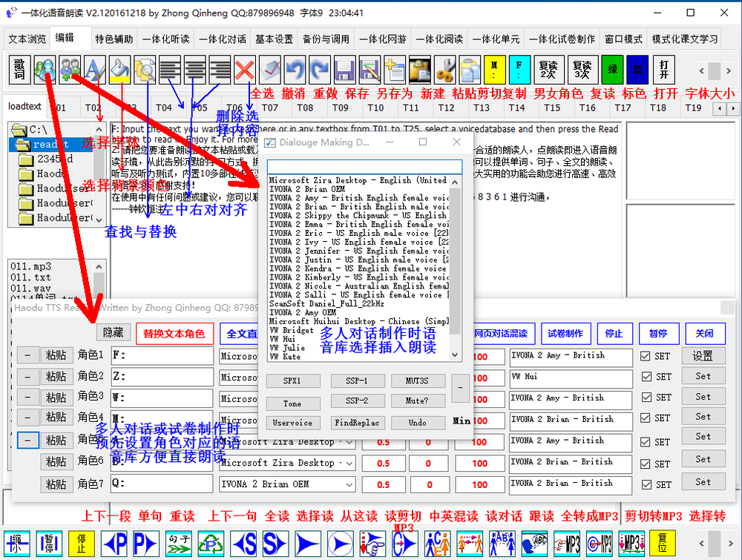Align text left using toolbar icon
The image size is (742, 560).
pyautogui.click(x=170, y=70)
